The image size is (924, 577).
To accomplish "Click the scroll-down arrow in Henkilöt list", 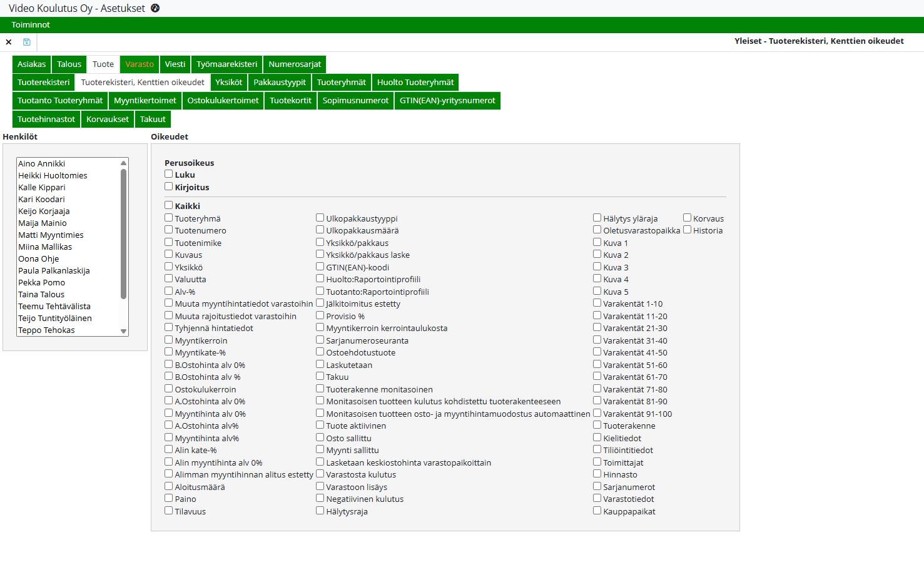I will click(x=123, y=331).
